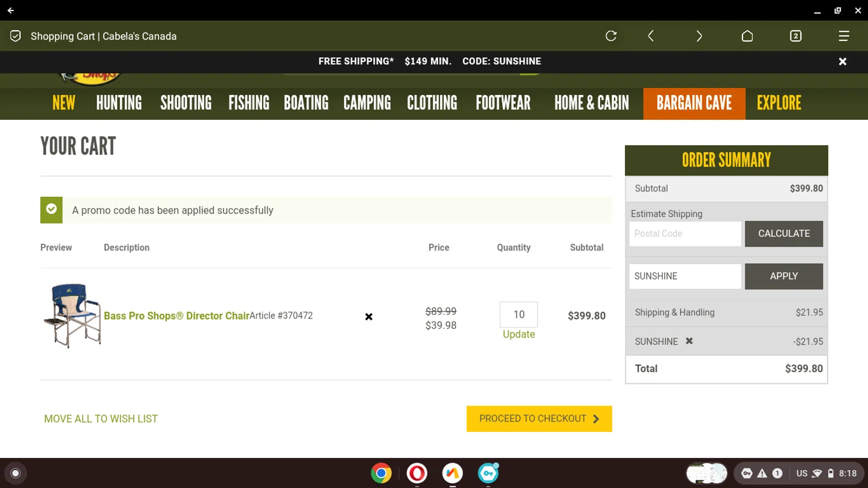Remove the SUNSHINE promo code

pos(689,341)
